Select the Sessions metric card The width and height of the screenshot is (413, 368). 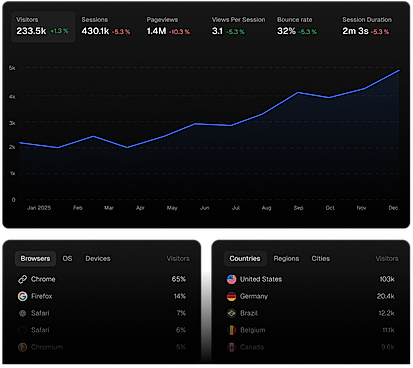tap(106, 26)
